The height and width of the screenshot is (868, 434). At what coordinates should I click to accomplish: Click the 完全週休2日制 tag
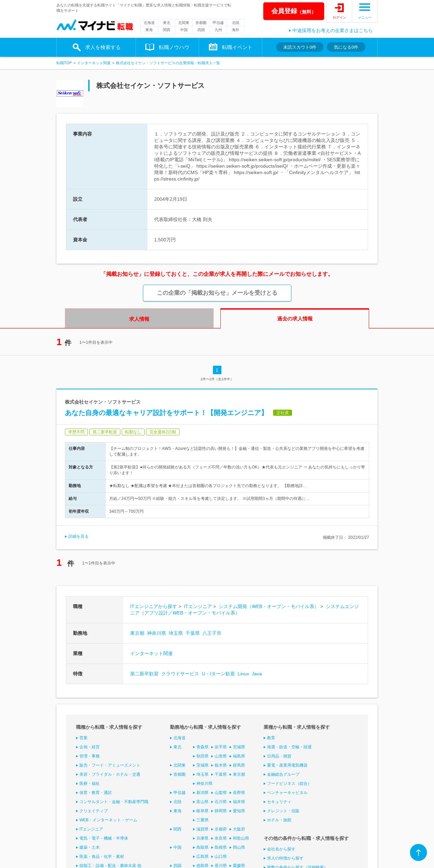163,432
